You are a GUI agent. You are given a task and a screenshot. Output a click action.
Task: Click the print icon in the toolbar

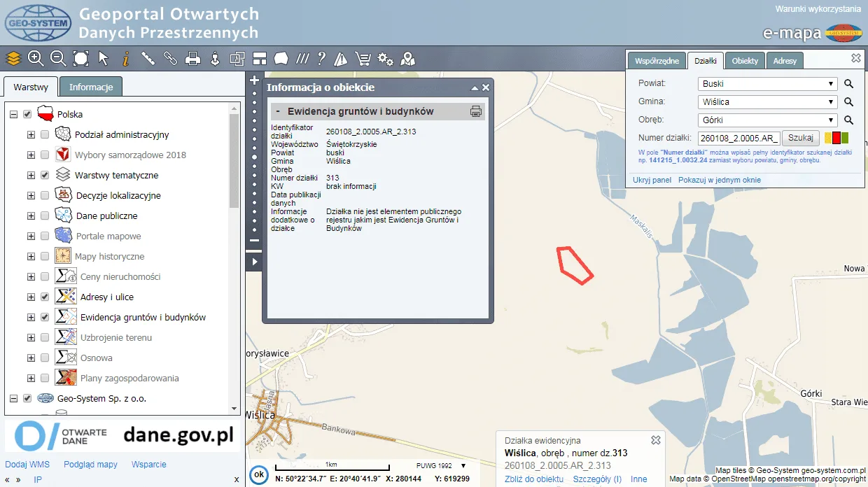[x=192, y=59]
